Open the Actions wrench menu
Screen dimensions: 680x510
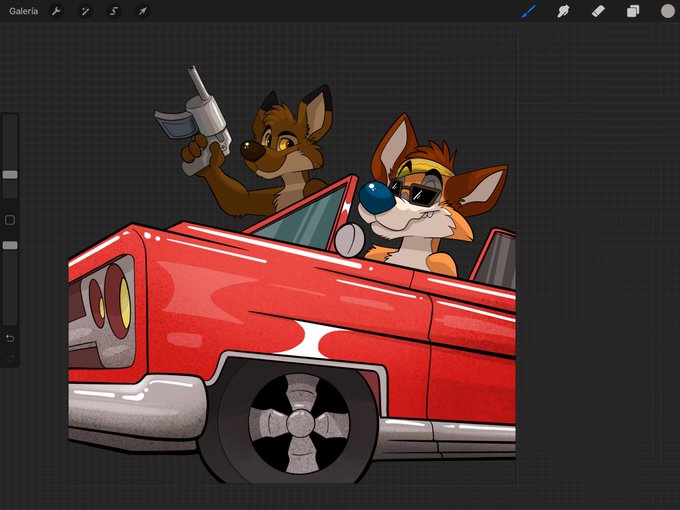[x=56, y=11]
